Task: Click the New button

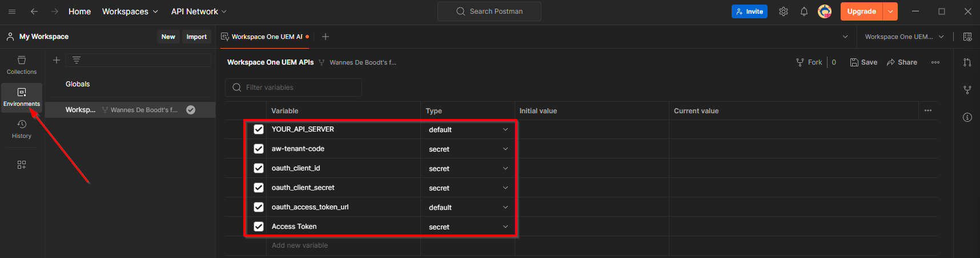Action: [168, 37]
